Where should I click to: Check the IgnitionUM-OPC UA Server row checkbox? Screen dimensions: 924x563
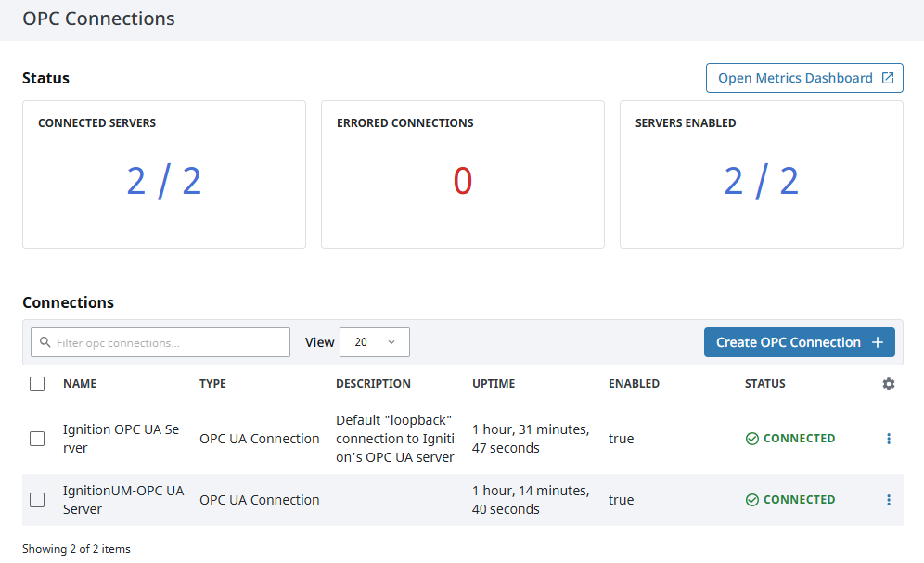pos(37,500)
